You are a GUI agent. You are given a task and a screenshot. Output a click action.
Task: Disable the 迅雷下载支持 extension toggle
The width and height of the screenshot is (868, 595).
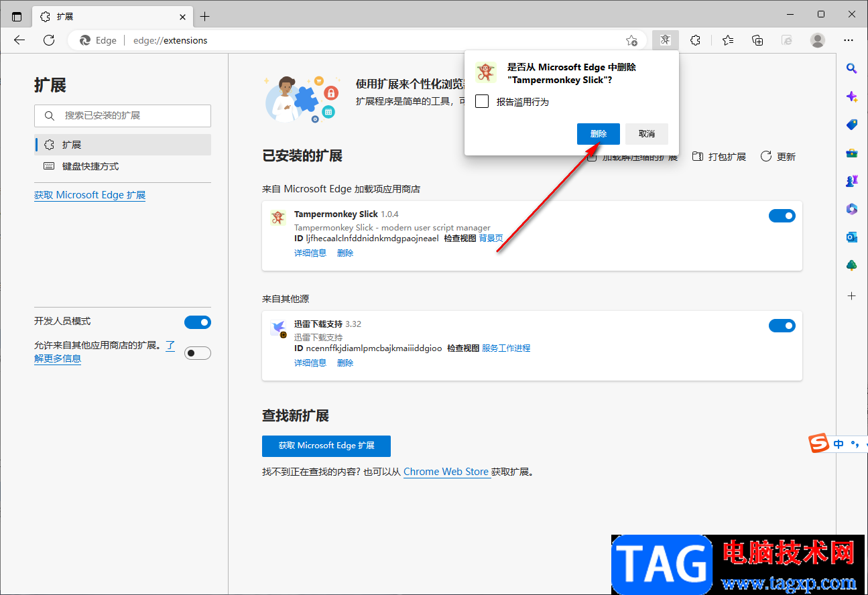[782, 326]
